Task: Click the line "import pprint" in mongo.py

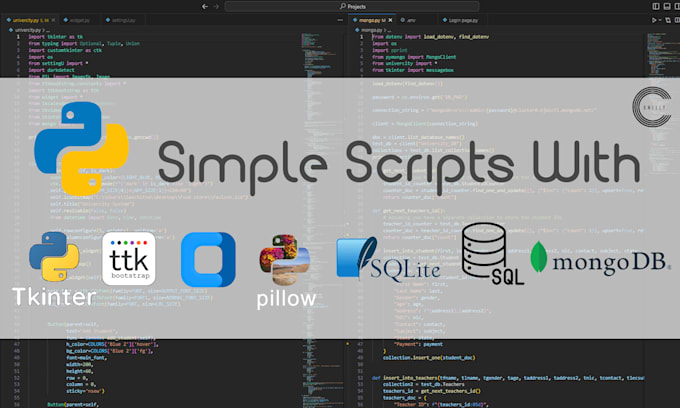Action: point(390,50)
